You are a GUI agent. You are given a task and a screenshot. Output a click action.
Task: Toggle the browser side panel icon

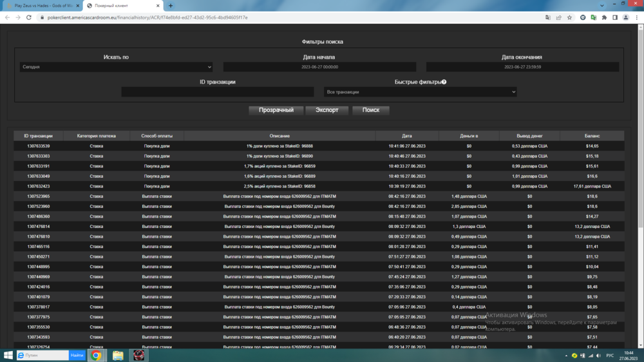pos(615,17)
